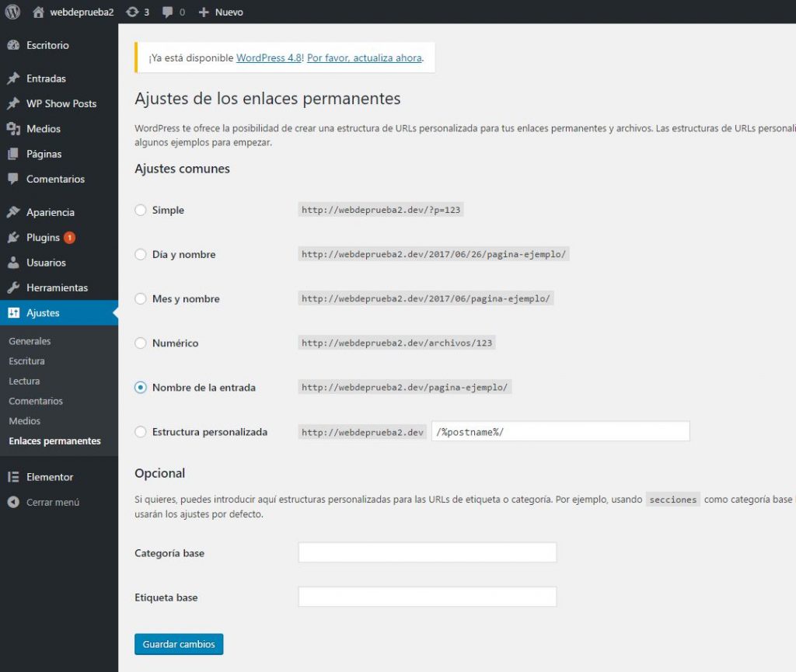
Task: Click the Ajustes settings sliders icon
Action: (x=14, y=312)
